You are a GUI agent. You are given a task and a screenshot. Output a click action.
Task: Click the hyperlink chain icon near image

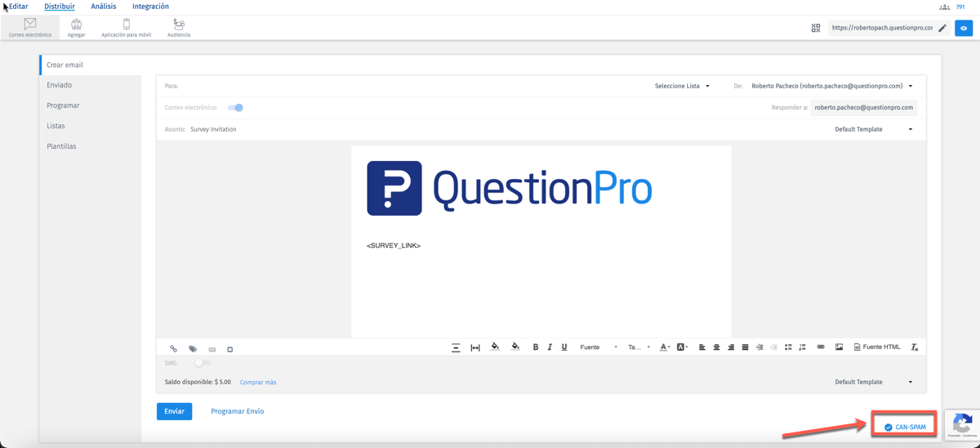coord(821,347)
